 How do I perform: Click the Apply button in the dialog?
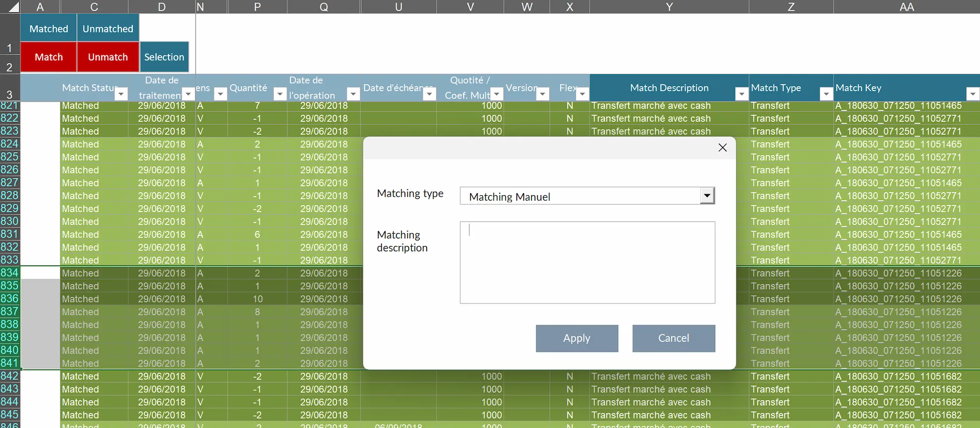[x=577, y=338]
